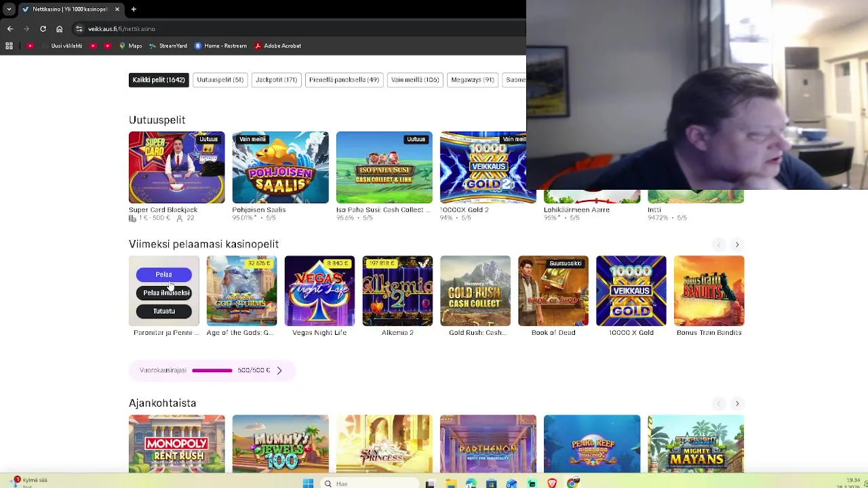
Task: Show next games in Viimeksi pelaamat carousel
Action: 737,244
